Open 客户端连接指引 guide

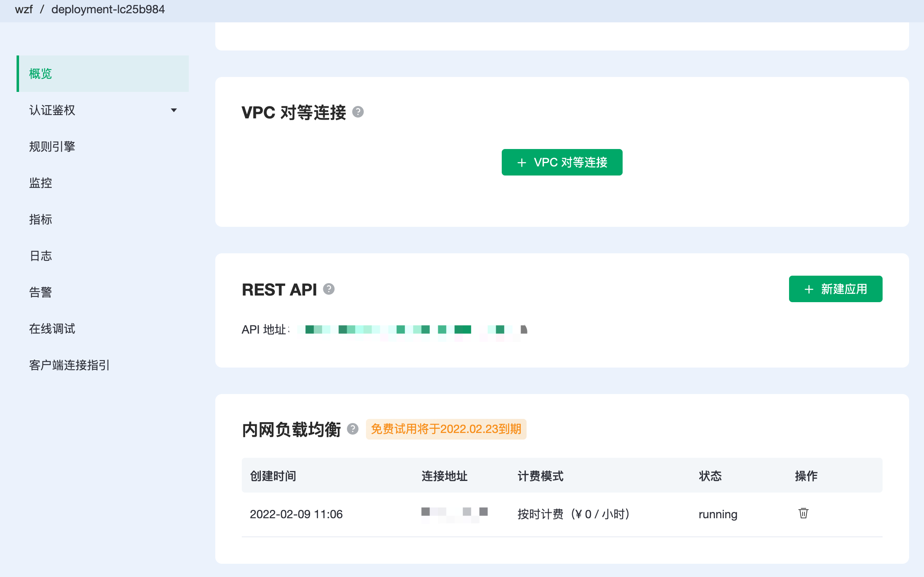70,365
